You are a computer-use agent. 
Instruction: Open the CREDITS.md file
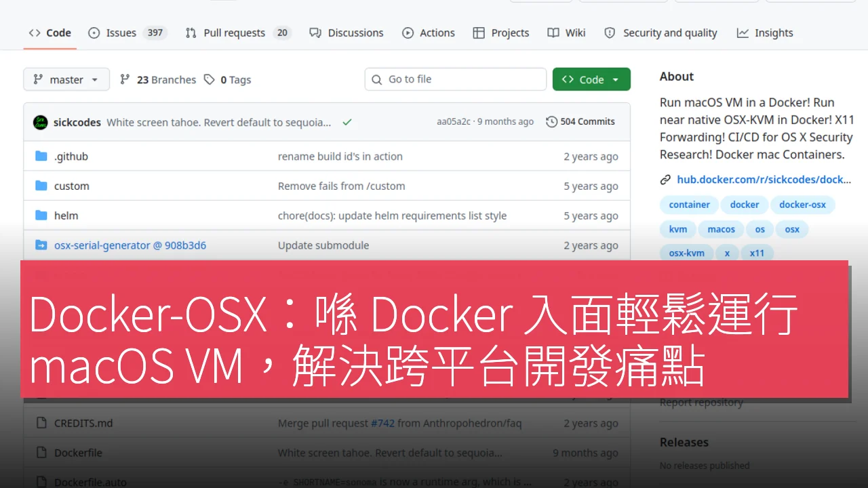tap(83, 423)
